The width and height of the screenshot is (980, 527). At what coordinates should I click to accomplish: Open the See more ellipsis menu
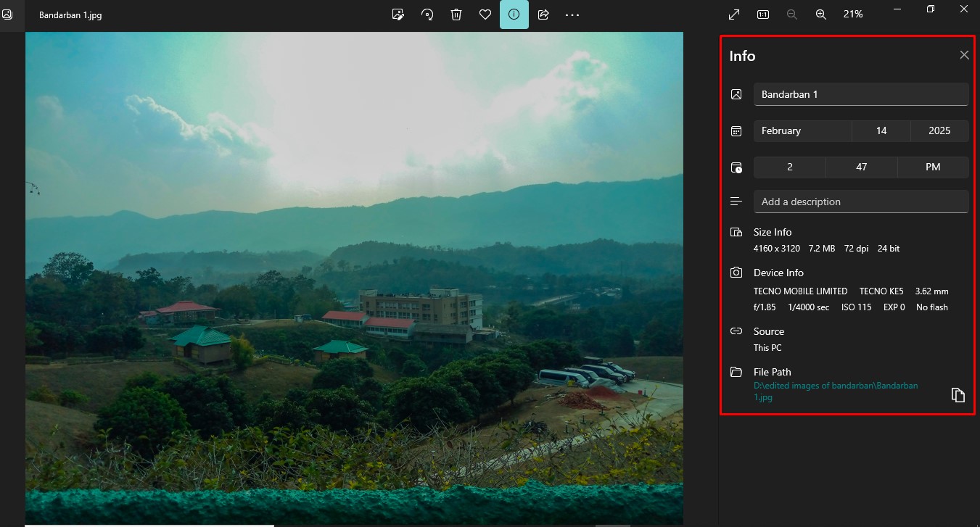[572, 14]
